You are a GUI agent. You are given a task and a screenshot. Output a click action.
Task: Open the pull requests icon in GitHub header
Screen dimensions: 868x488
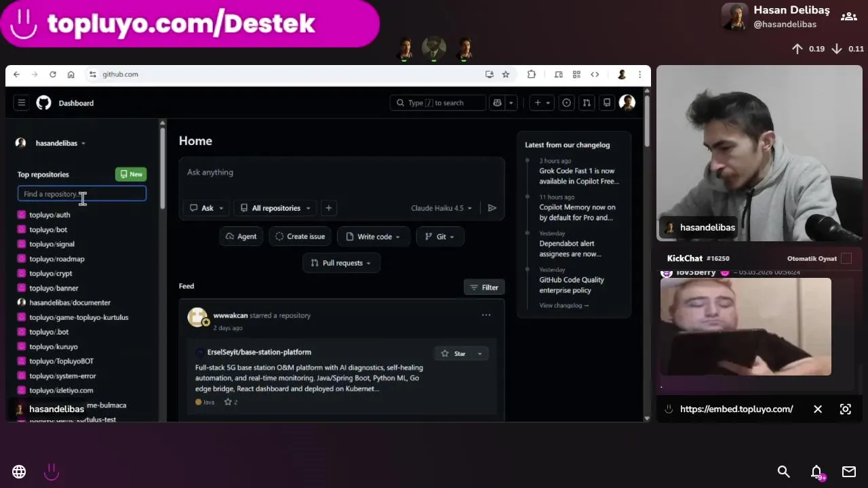(x=587, y=103)
